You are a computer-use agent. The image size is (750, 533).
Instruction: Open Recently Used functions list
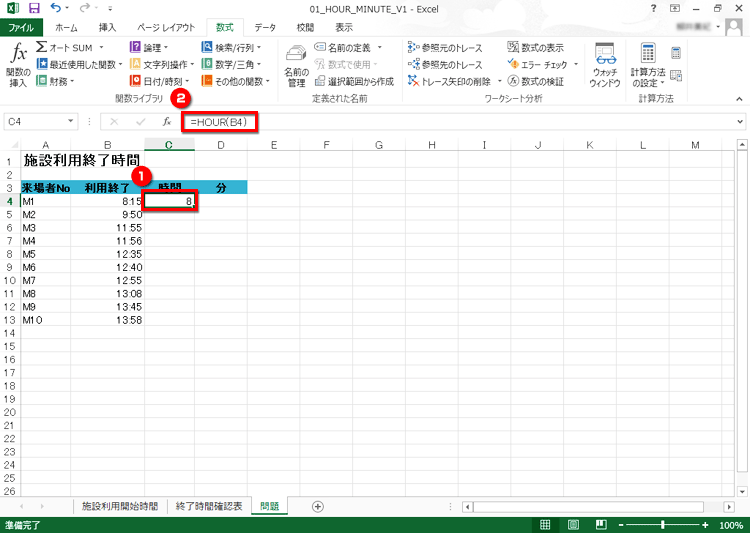tap(79, 64)
